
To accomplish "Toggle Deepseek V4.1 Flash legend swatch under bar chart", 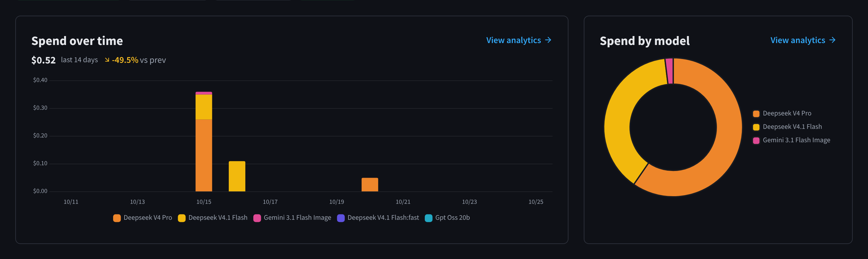I will (182, 218).
